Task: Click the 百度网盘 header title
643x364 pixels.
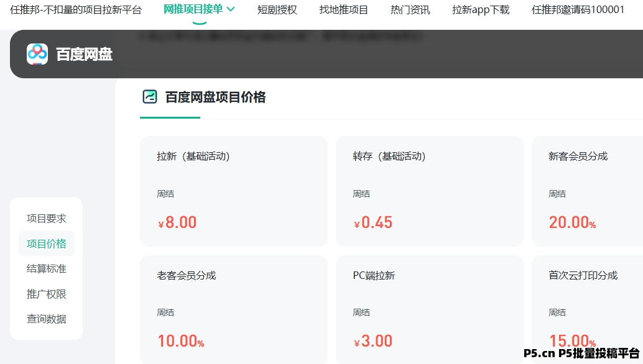Action: (84, 55)
